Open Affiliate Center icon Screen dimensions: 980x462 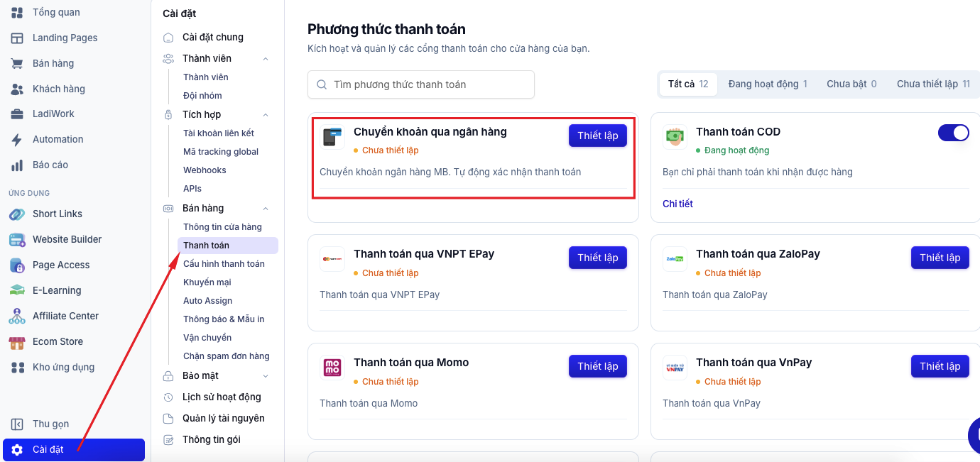[17, 316]
